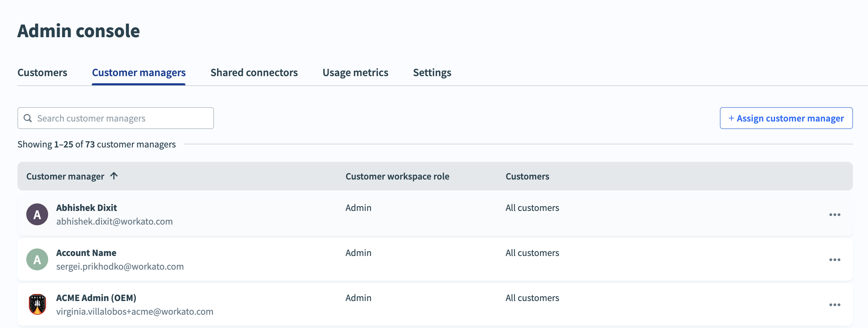
Task: Click the green Account Name avatar
Action: tap(37, 259)
